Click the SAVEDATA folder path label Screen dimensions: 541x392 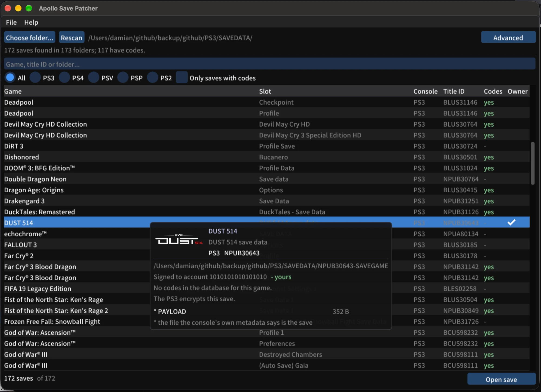point(170,38)
